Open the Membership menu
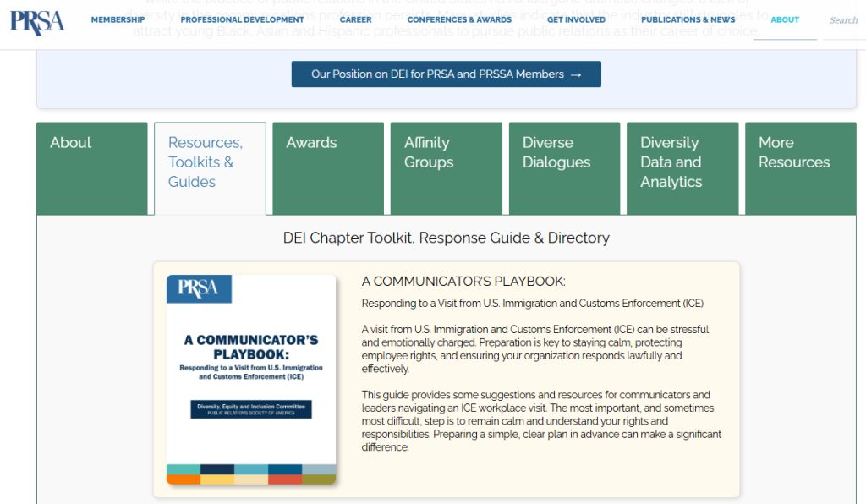This screenshot has height=504, width=866. (118, 19)
